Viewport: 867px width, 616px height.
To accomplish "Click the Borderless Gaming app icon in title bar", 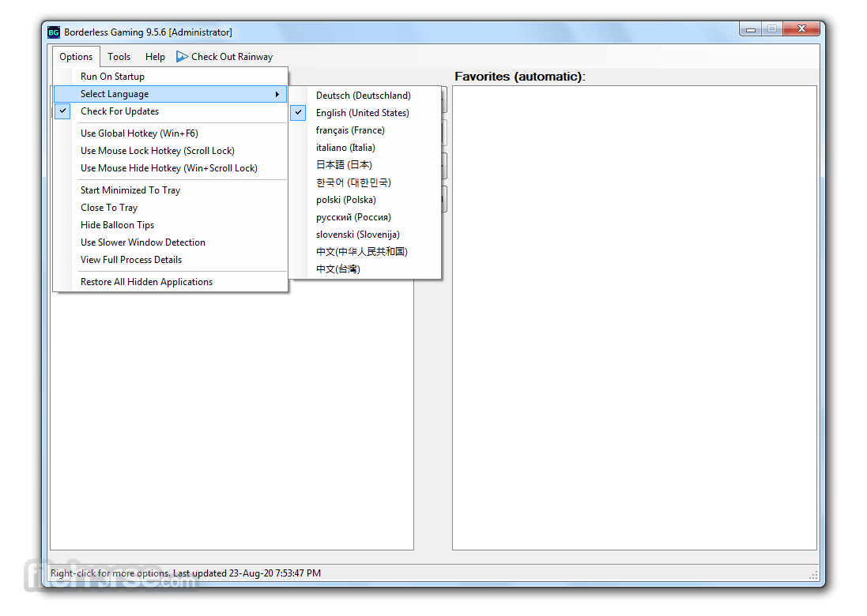I will point(54,32).
